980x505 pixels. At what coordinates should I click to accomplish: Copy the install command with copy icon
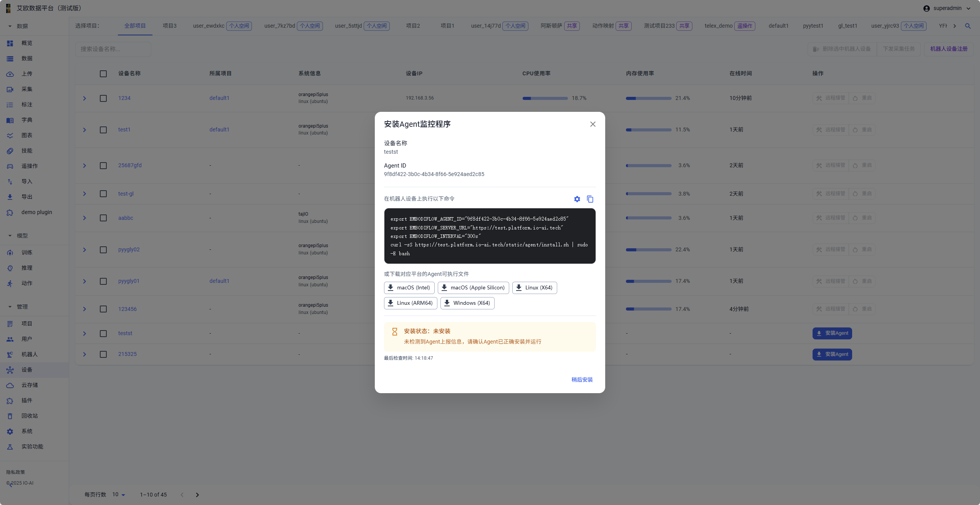[590, 199]
